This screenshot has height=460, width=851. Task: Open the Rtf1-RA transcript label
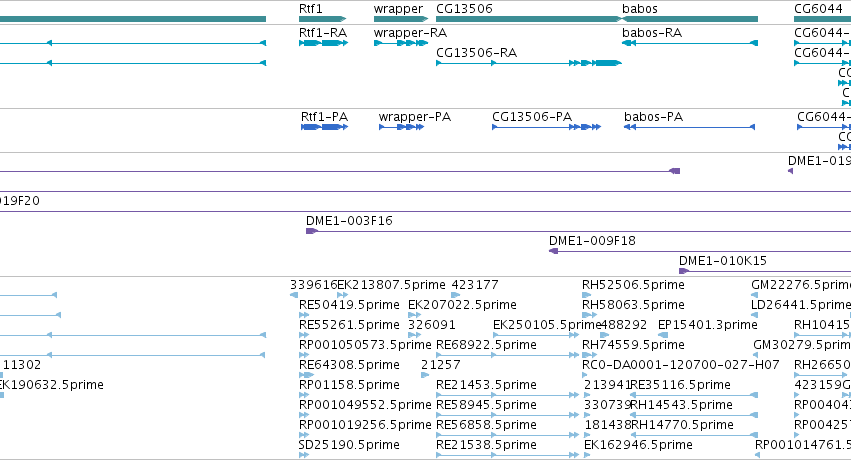pos(323,33)
